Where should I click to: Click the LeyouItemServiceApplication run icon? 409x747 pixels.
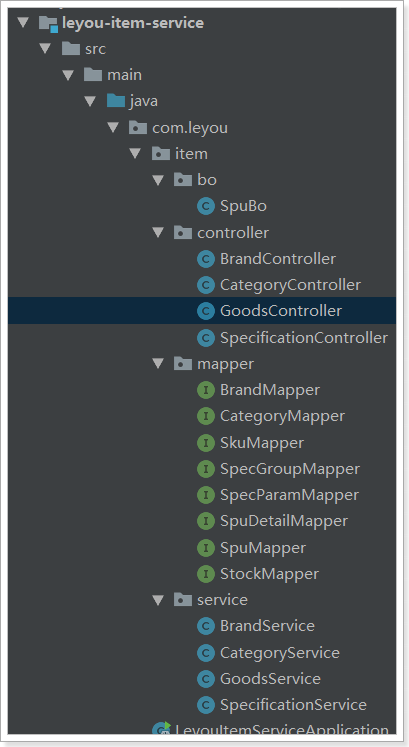[x=161, y=729]
